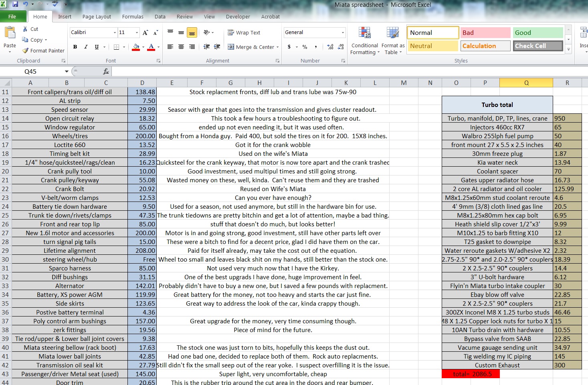Select column Q header
Screen dimensions: 588x385
pos(526,83)
